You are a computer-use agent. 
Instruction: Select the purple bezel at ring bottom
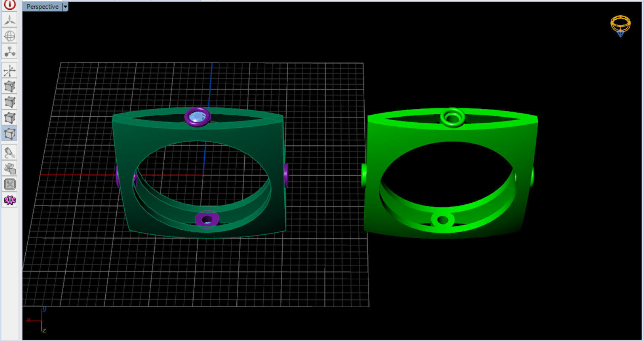207,219
